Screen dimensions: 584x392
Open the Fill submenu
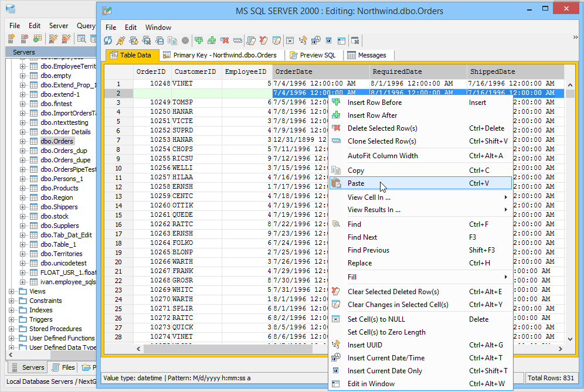tap(420, 277)
